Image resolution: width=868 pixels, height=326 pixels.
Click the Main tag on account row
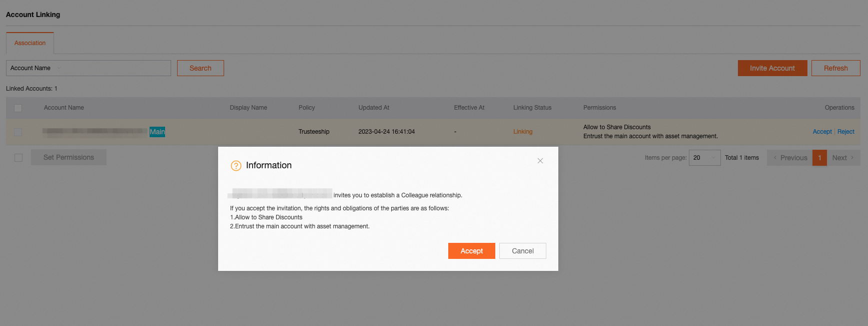pyautogui.click(x=157, y=132)
